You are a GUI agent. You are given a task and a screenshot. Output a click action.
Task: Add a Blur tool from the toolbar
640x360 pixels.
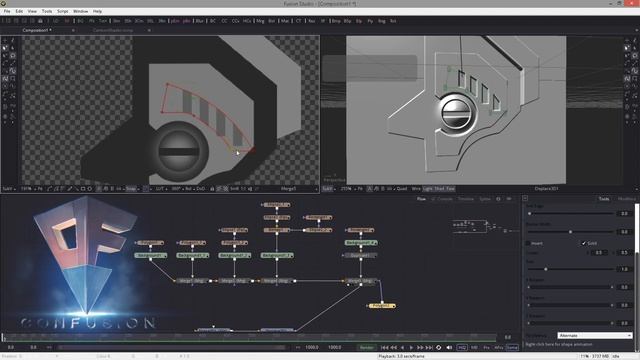(200, 21)
